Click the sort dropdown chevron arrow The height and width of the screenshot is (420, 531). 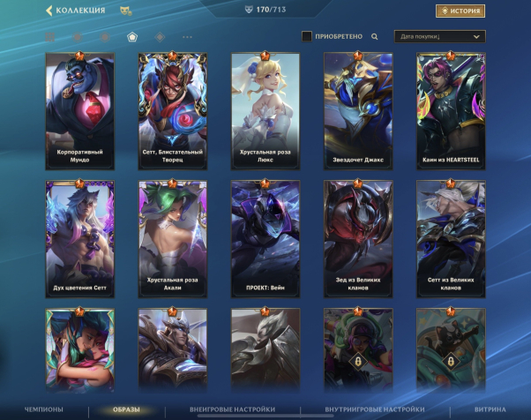[476, 36]
